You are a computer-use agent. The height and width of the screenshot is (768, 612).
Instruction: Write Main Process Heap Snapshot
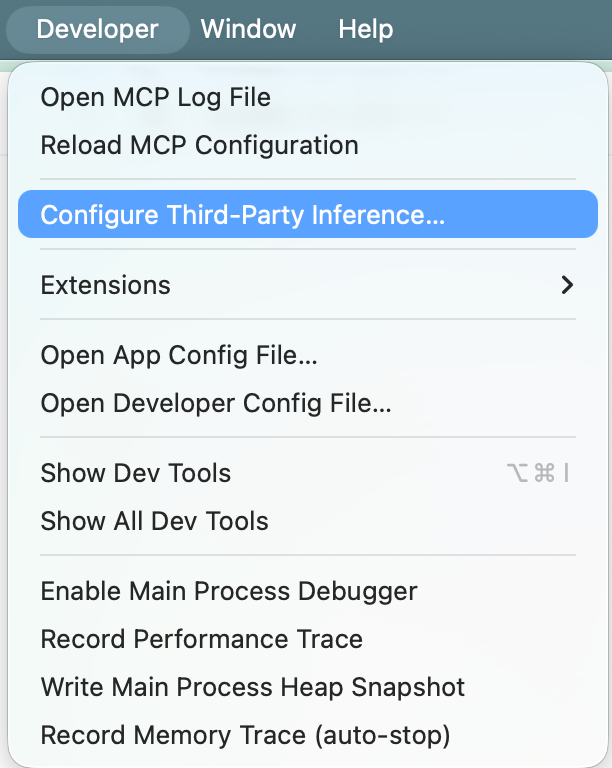point(252,687)
